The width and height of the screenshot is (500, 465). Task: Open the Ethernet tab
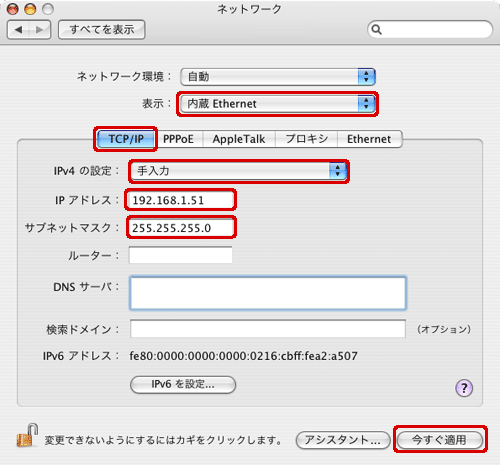point(369,139)
